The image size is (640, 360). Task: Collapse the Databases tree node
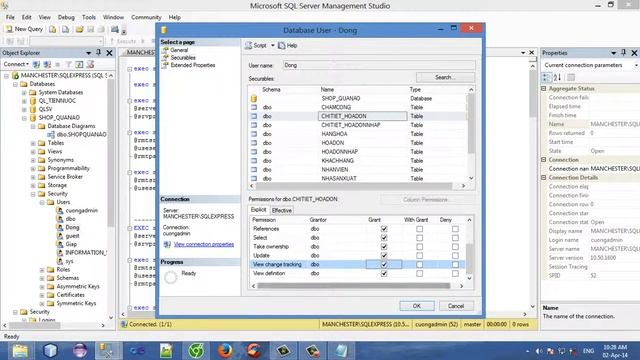(15, 84)
